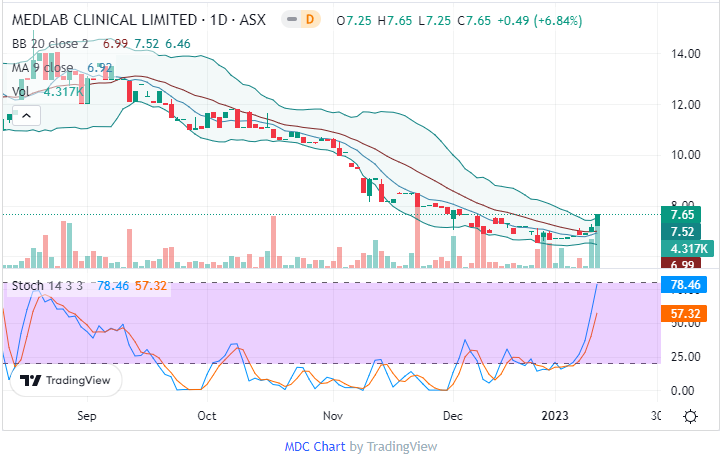Click the Sep label on time axis
The height and width of the screenshot is (459, 726).
coord(87,415)
